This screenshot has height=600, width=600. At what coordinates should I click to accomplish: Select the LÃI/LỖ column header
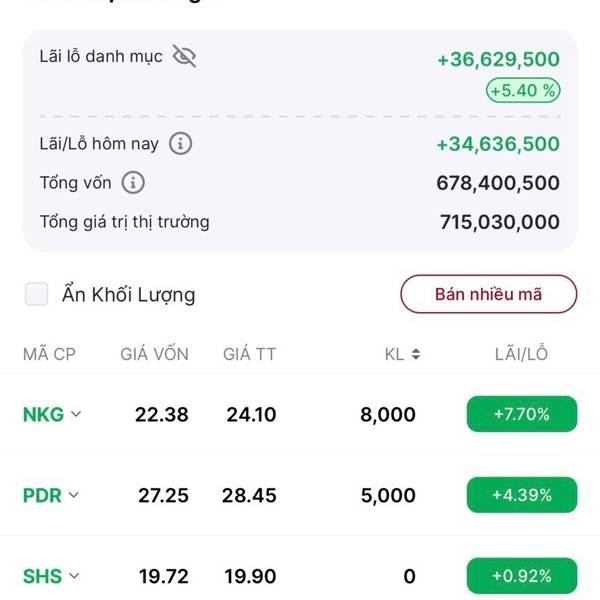point(521,354)
